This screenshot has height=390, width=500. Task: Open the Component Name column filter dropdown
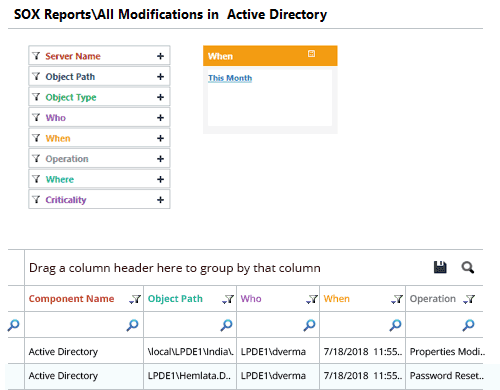[135, 299]
